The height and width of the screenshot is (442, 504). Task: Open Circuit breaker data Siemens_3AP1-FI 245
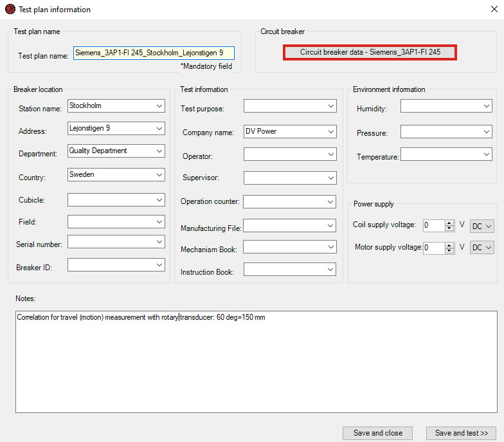[370, 52]
